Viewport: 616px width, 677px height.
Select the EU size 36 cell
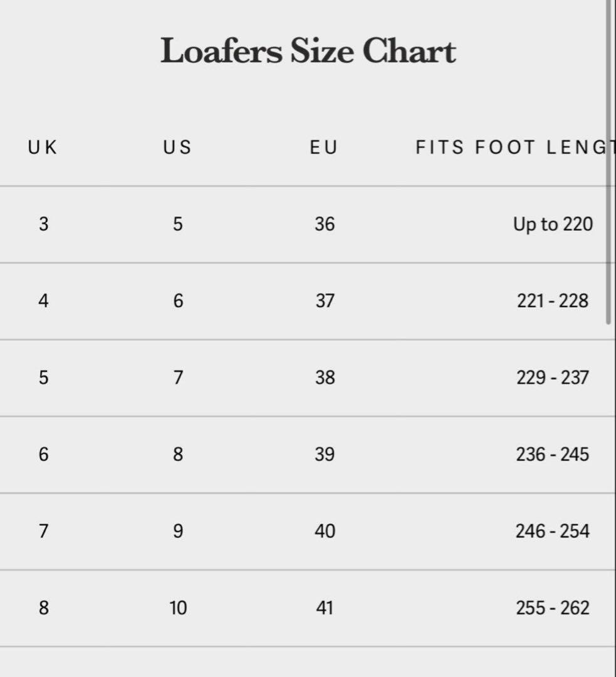(x=325, y=224)
